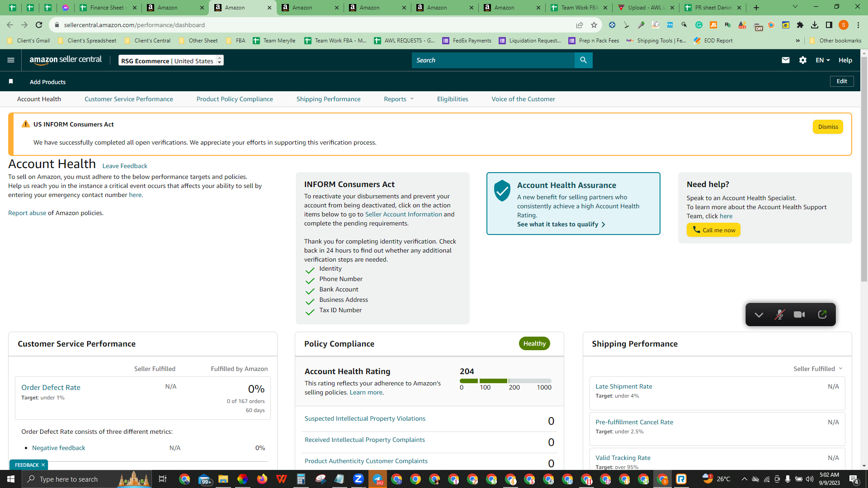Click the Call me now button
The image size is (868, 488).
point(713,230)
